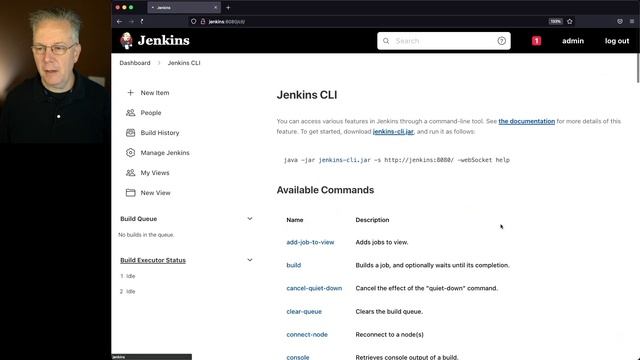Screen dimensions: 640x360
Task: Click the Manage Jenkins gear icon
Action: coord(131,153)
